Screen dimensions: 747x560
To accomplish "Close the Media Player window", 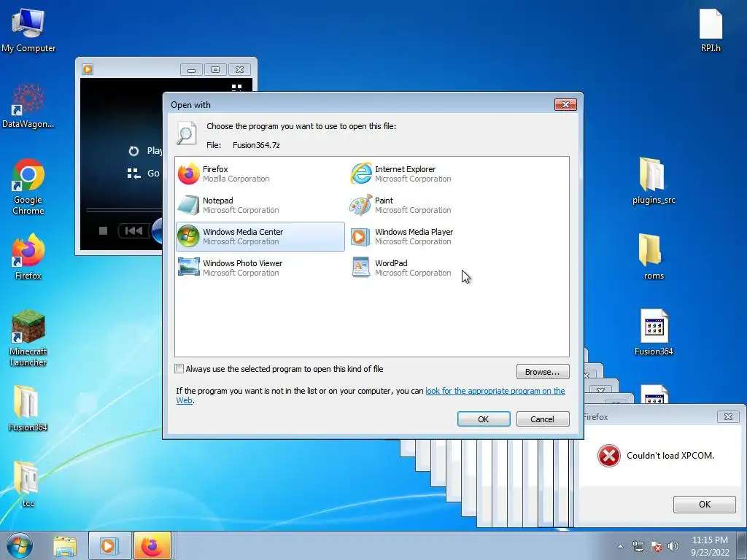I will (239, 70).
